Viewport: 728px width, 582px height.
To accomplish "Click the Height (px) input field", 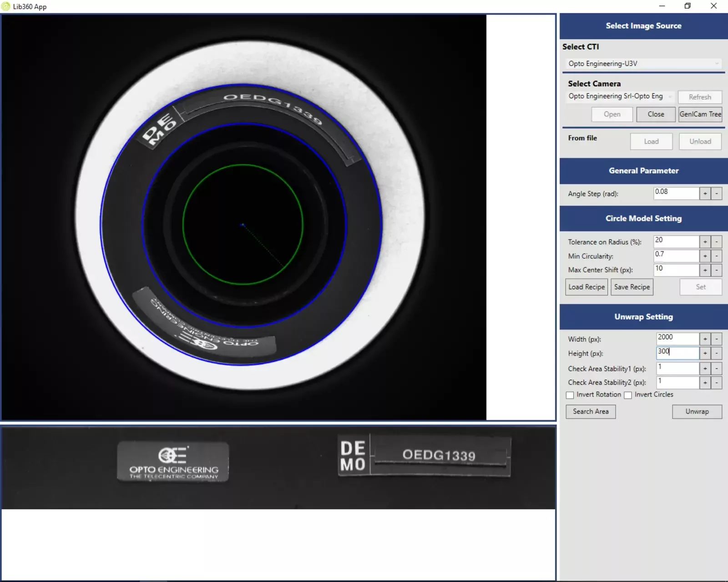I will click(x=677, y=353).
